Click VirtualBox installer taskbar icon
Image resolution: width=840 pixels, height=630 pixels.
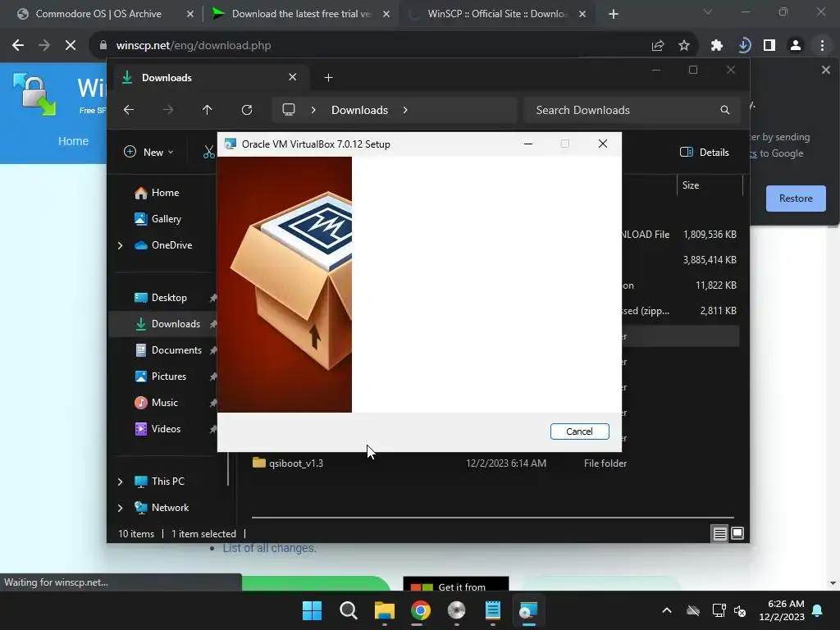[528, 610]
